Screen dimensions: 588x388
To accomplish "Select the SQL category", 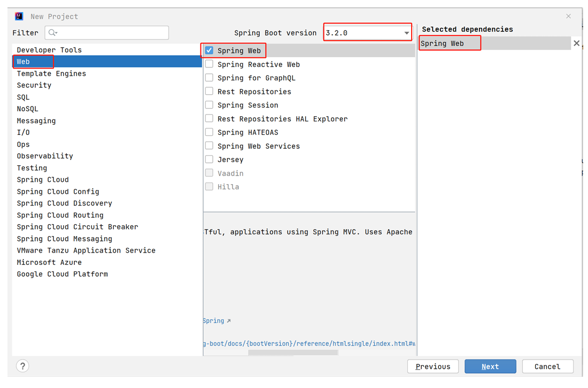I will point(107,97).
